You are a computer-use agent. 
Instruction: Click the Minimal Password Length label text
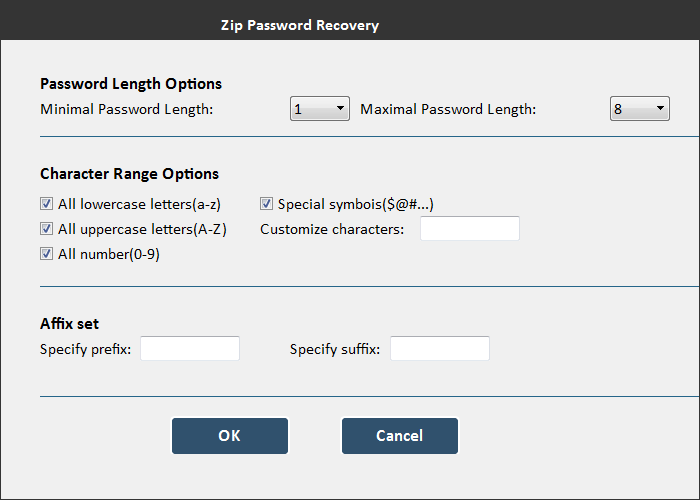click(x=126, y=109)
